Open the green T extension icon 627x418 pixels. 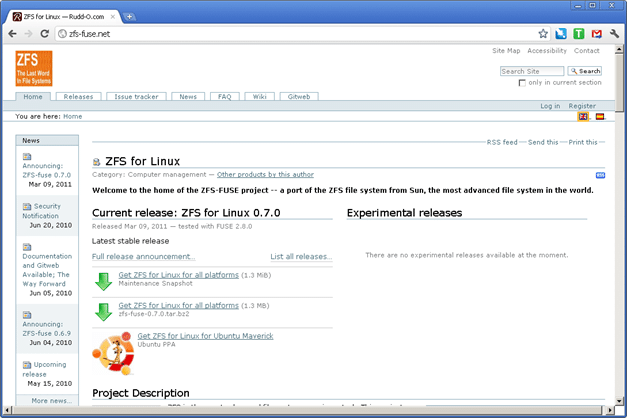[578, 34]
